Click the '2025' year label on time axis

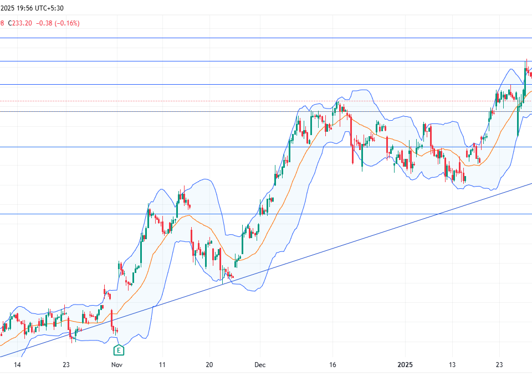(405, 365)
